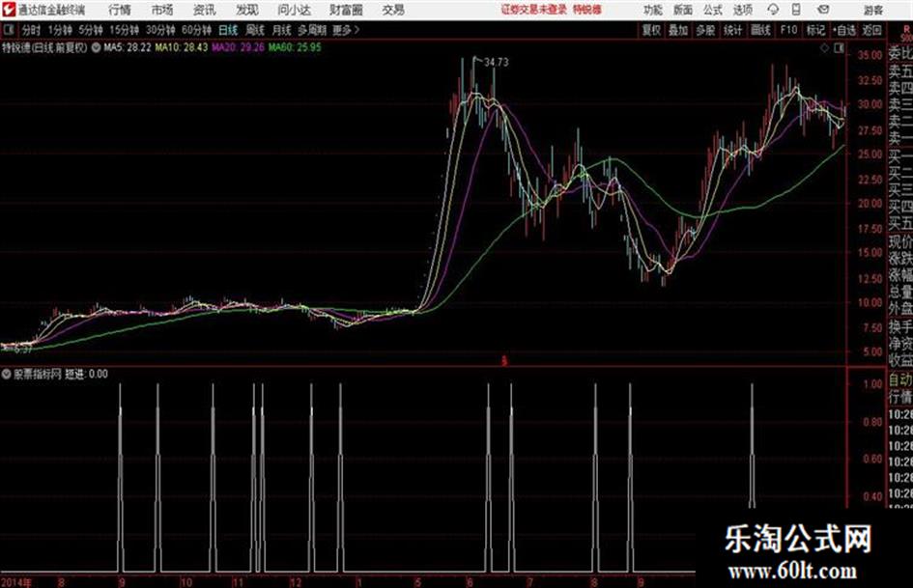Click the 股票指标网 indicator title
This screenshot has width=913, height=588.
[x=38, y=374]
